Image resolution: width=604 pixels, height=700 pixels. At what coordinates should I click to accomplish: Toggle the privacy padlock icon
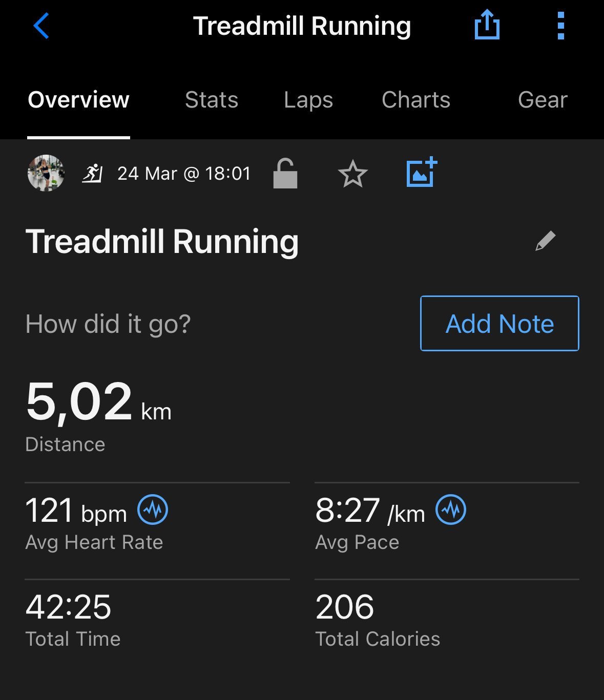(x=285, y=174)
